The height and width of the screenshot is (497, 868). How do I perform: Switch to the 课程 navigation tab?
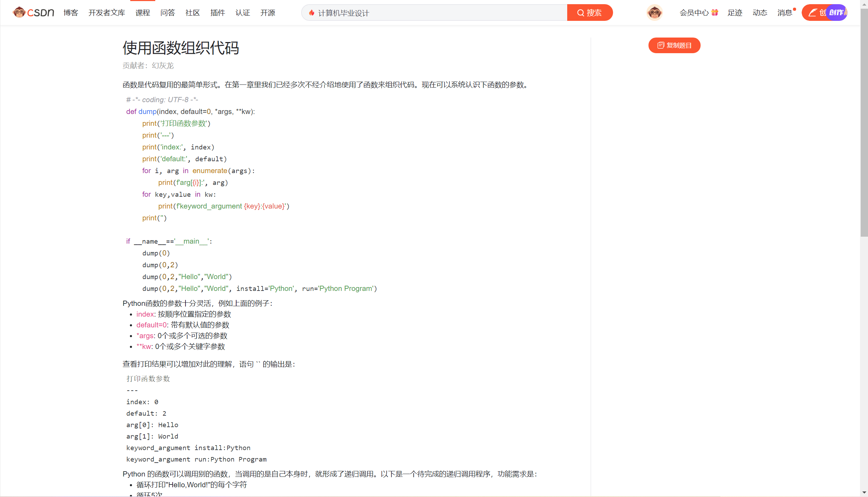[143, 13]
